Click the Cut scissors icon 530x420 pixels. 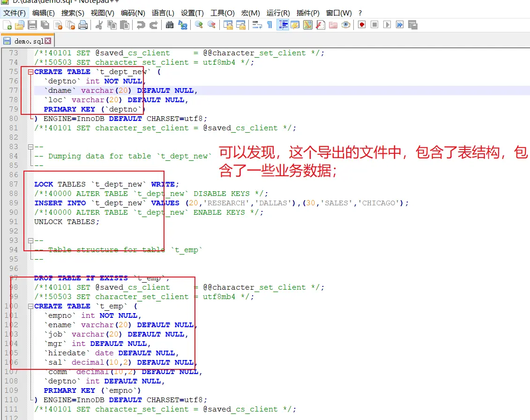[x=99, y=25]
